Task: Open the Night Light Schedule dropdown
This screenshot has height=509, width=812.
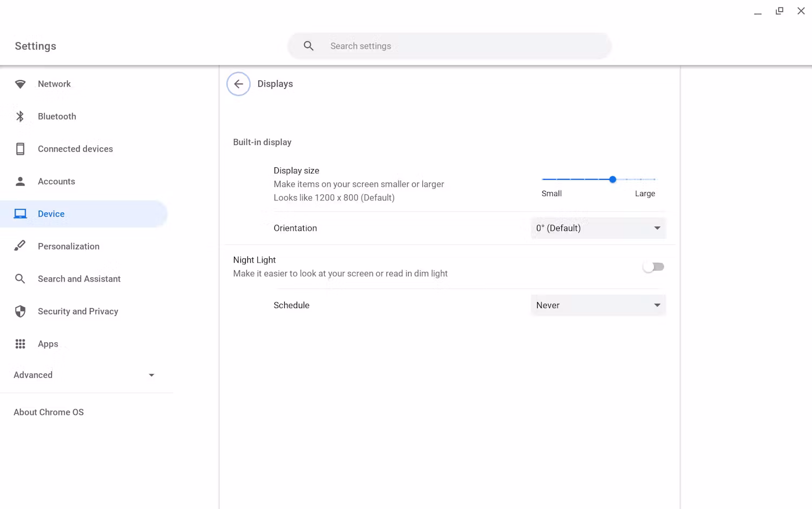Action: coord(598,305)
